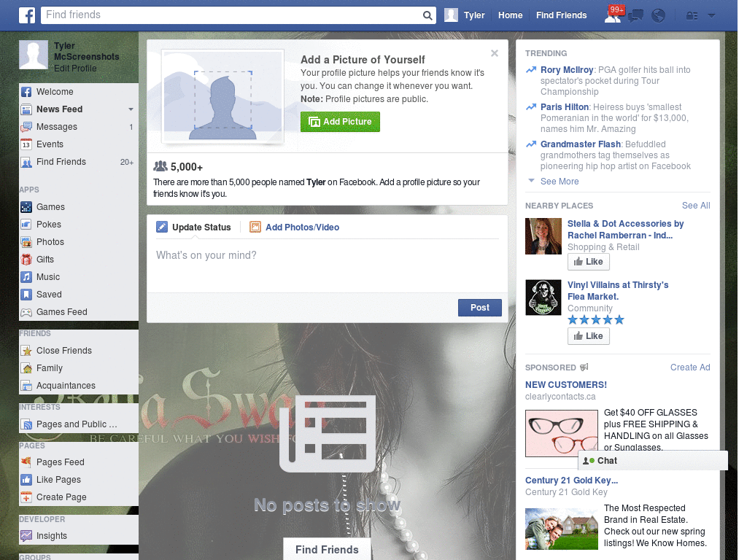This screenshot has height=560, width=747.
Task: Open Century 21 Gold Key ad link
Action: 571,481
